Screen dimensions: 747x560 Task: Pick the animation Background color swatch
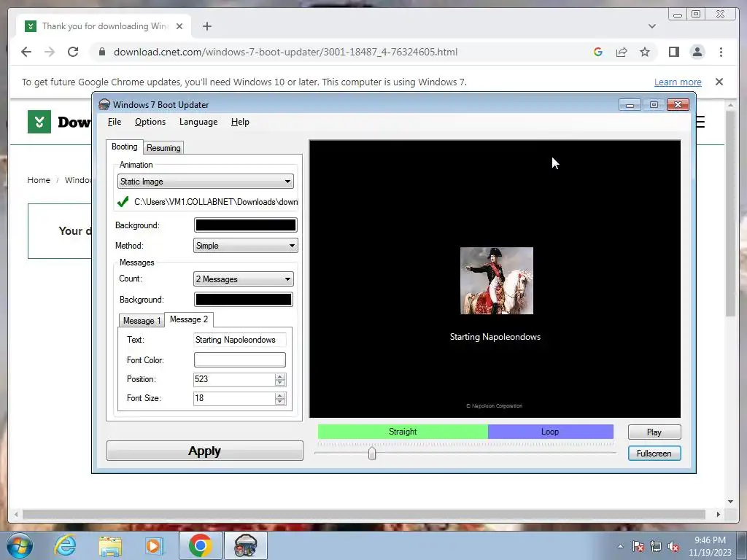click(x=245, y=225)
